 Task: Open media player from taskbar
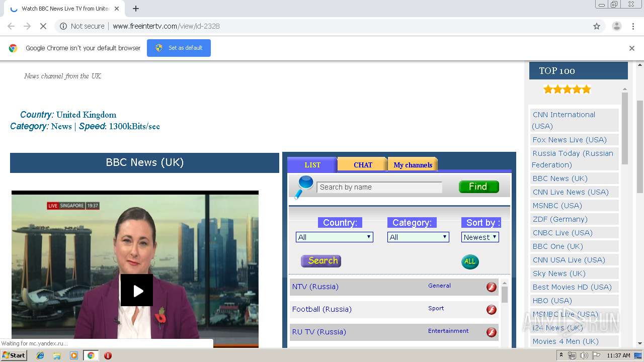tap(74, 355)
